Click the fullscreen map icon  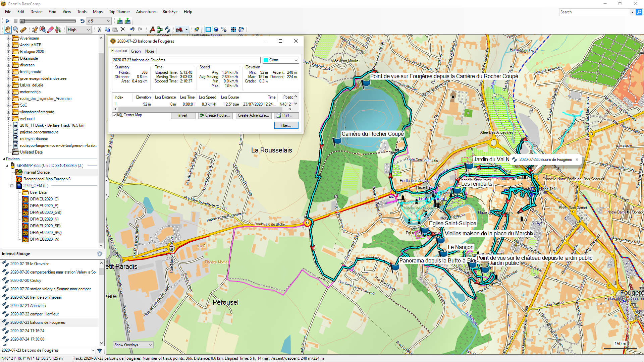(233, 29)
